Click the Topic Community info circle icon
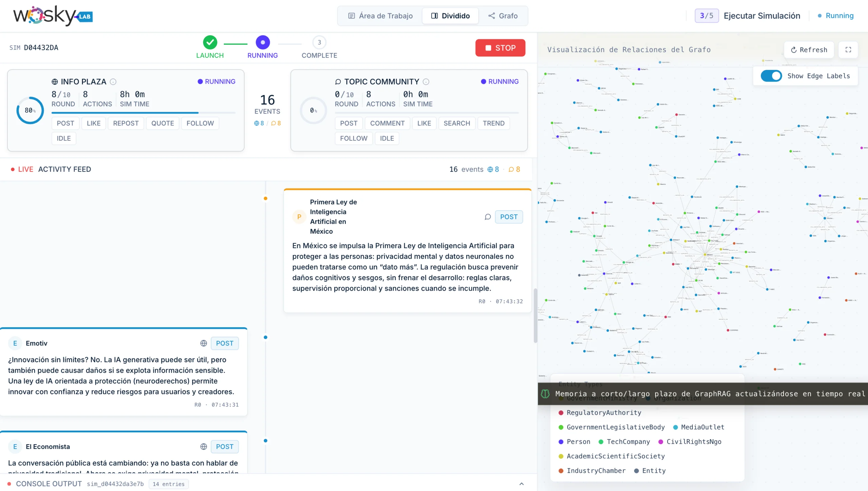 coord(426,82)
